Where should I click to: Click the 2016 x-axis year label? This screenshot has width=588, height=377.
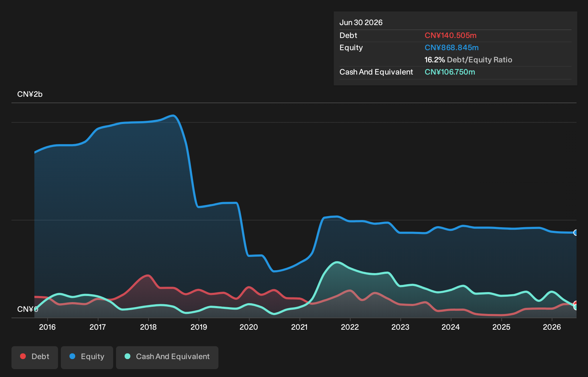click(47, 327)
